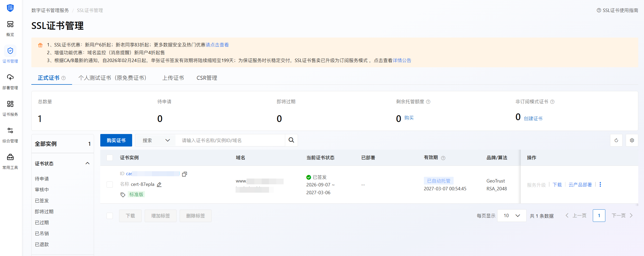Open 证书服务 grid icon in sidebar
Image resolution: width=644 pixels, height=256 pixels.
[x=10, y=104]
